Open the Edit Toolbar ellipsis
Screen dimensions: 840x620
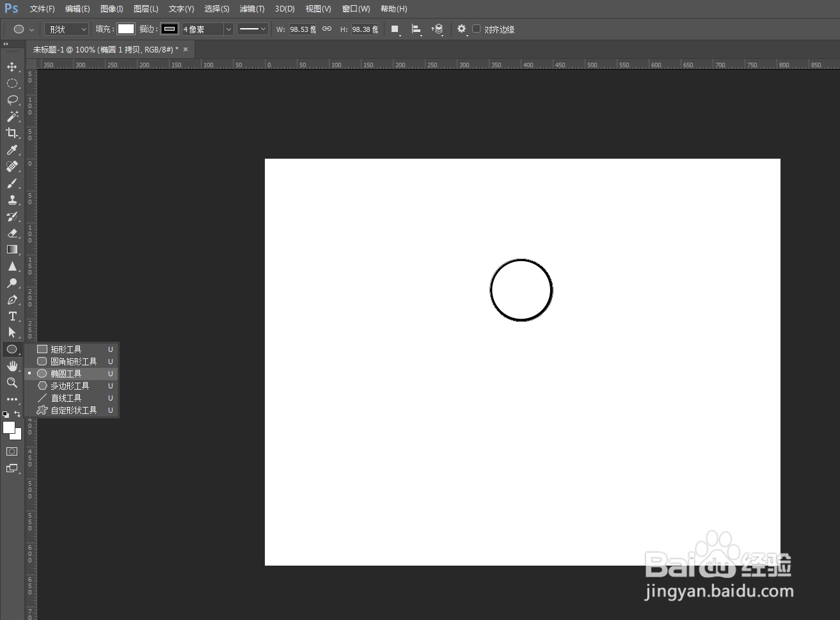point(12,399)
